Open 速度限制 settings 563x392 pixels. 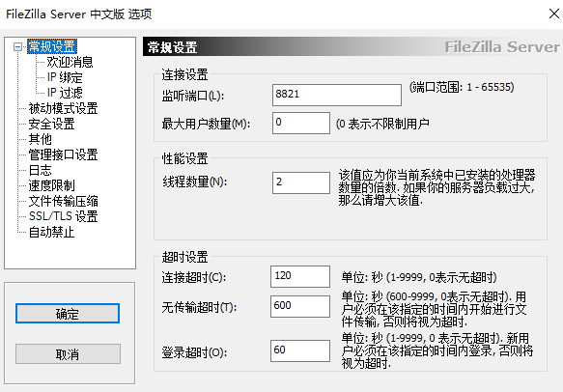click(51, 185)
